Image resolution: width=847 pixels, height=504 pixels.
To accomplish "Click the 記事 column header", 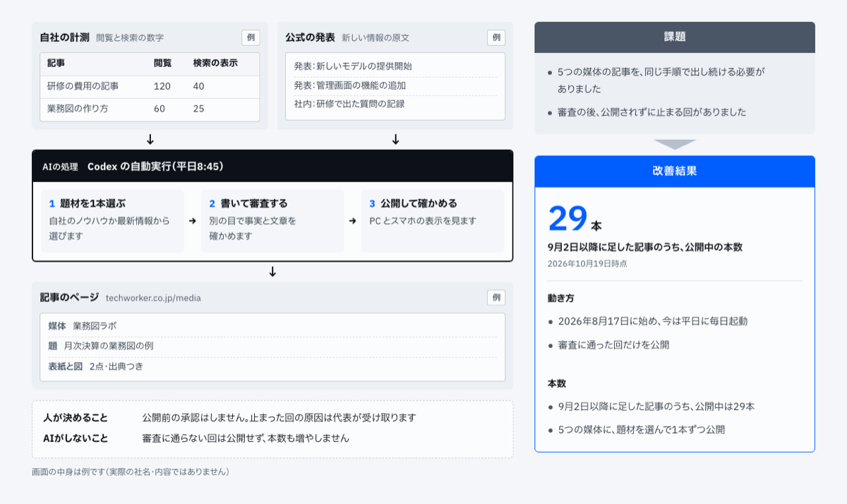I will (x=56, y=64).
